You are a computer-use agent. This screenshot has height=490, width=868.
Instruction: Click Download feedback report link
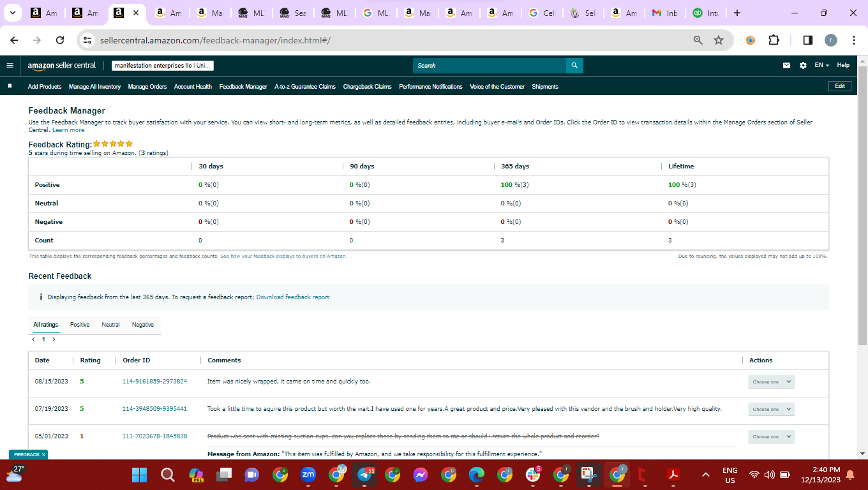click(293, 297)
